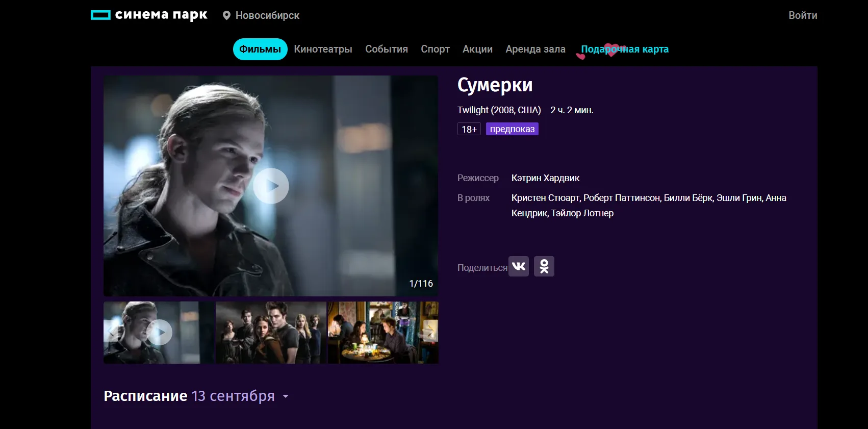Share the film on VK
The image size is (868, 429).
[x=519, y=266]
